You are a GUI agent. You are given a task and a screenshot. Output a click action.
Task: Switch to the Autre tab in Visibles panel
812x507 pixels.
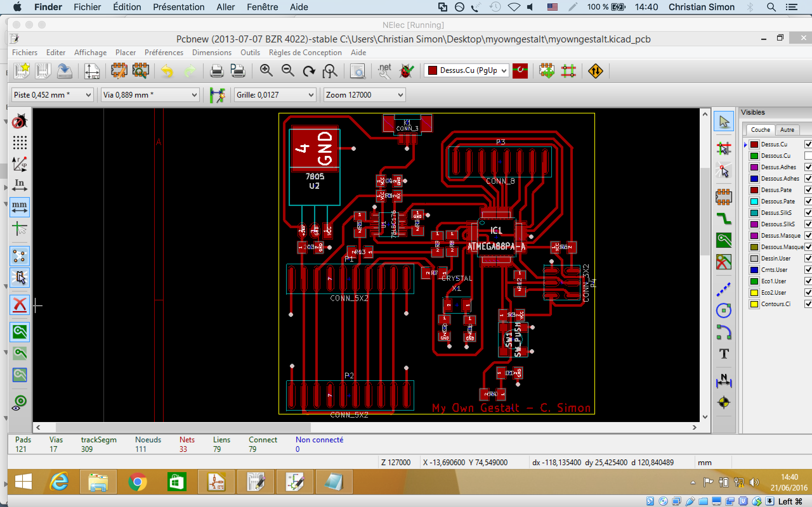point(788,130)
